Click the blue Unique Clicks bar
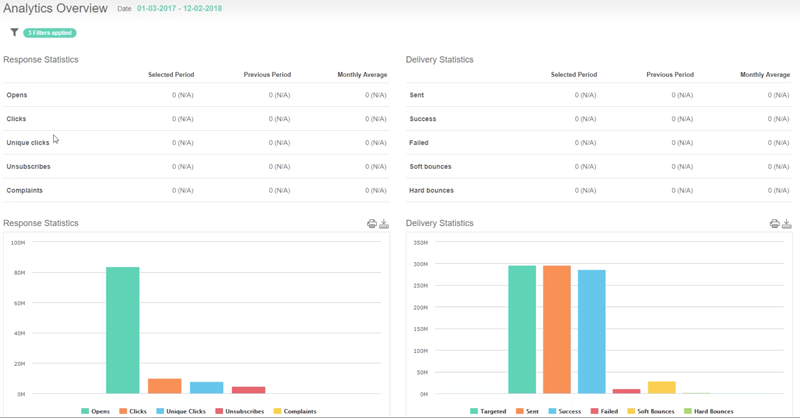 [x=207, y=387]
